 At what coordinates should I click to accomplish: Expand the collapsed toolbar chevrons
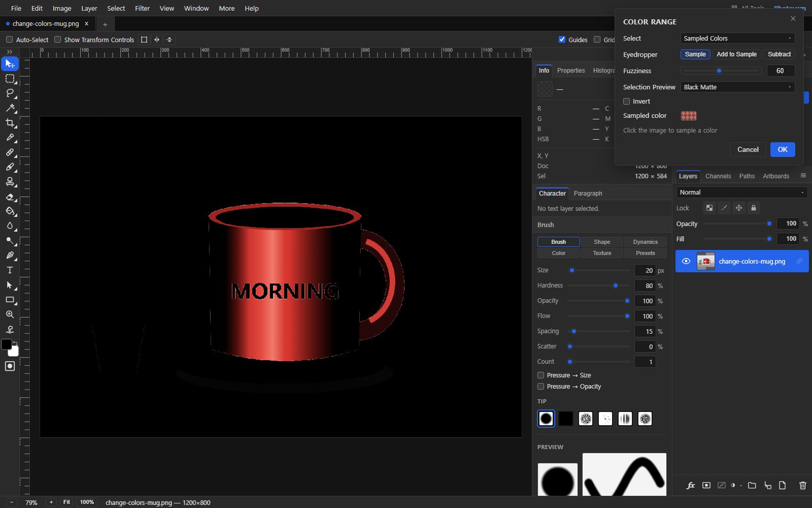point(10,52)
